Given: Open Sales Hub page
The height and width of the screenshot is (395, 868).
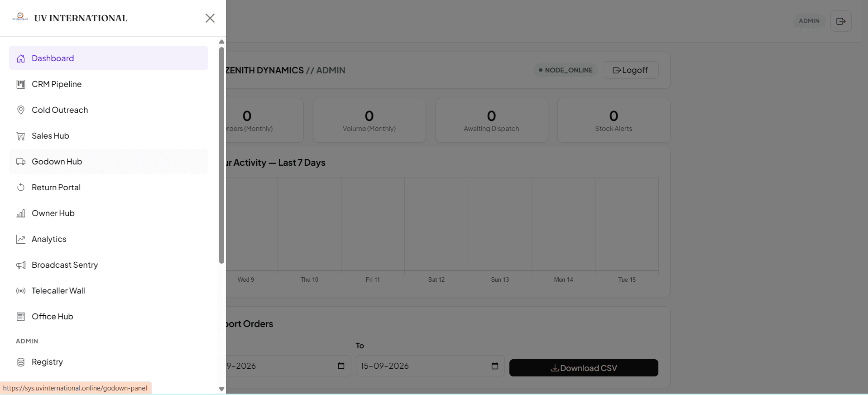Looking at the screenshot, I should pyautogui.click(x=109, y=136).
